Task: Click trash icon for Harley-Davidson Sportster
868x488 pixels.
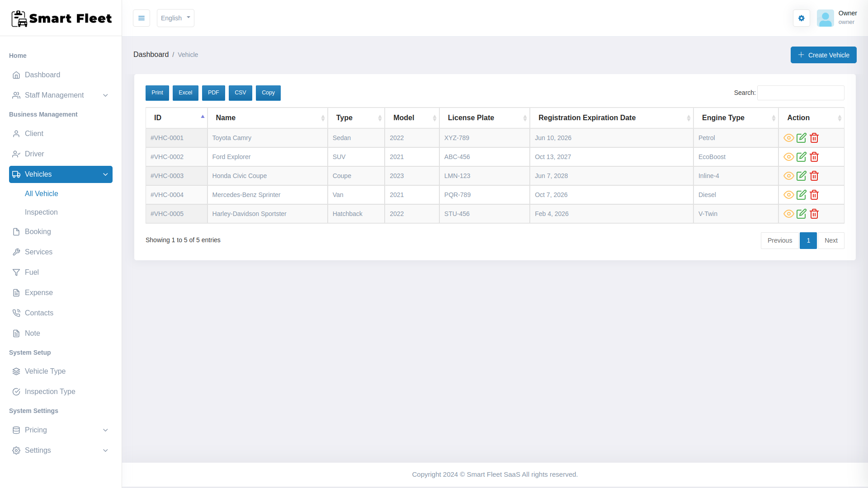Action: [814, 214]
